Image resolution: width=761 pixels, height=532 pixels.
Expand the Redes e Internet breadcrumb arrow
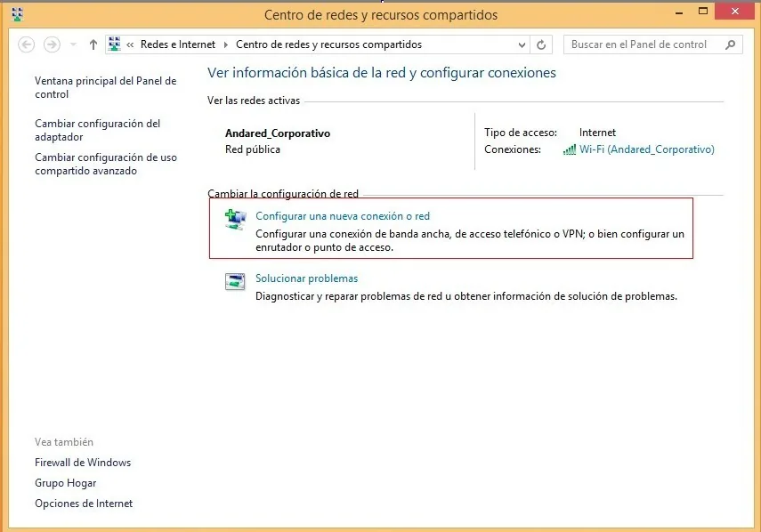point(226,44)
